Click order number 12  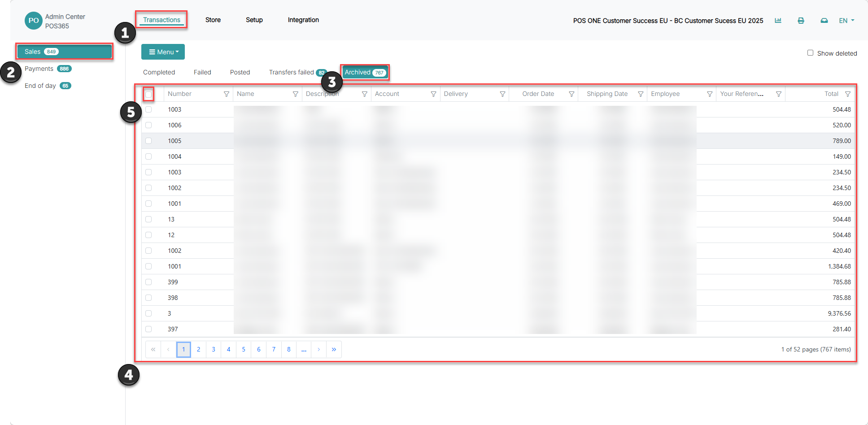(x=171, y=235)
